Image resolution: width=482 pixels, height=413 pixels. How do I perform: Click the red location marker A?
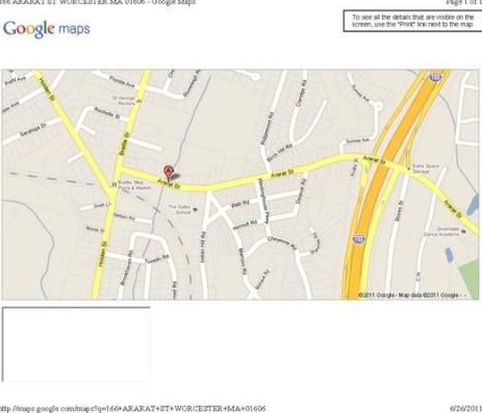(x=169, y=172)
